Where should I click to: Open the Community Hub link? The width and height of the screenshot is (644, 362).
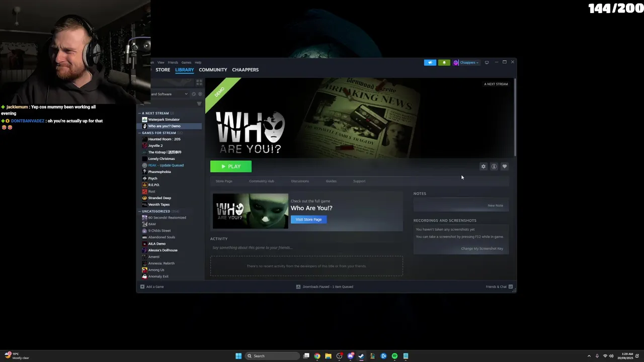262,181
